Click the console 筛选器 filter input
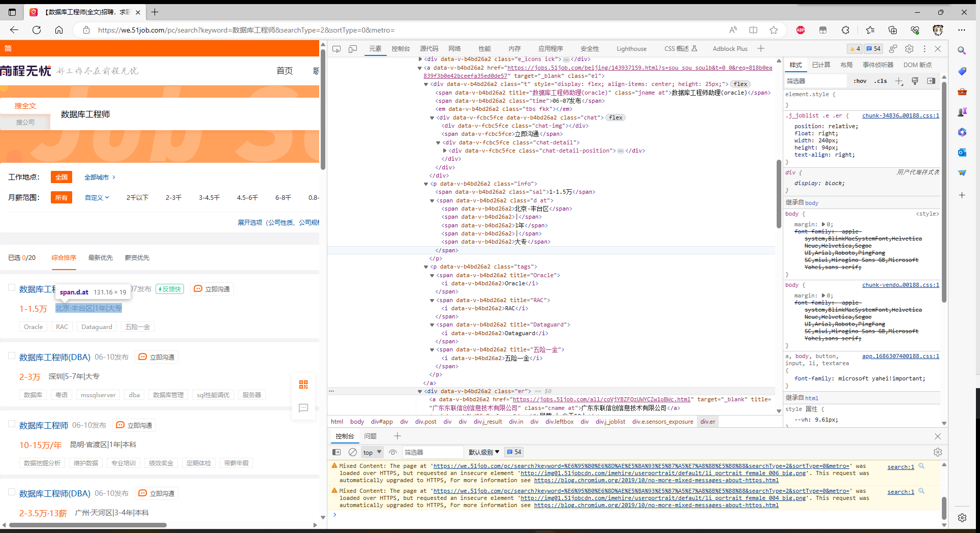This screenshot has height=533, width=980. 432,452
